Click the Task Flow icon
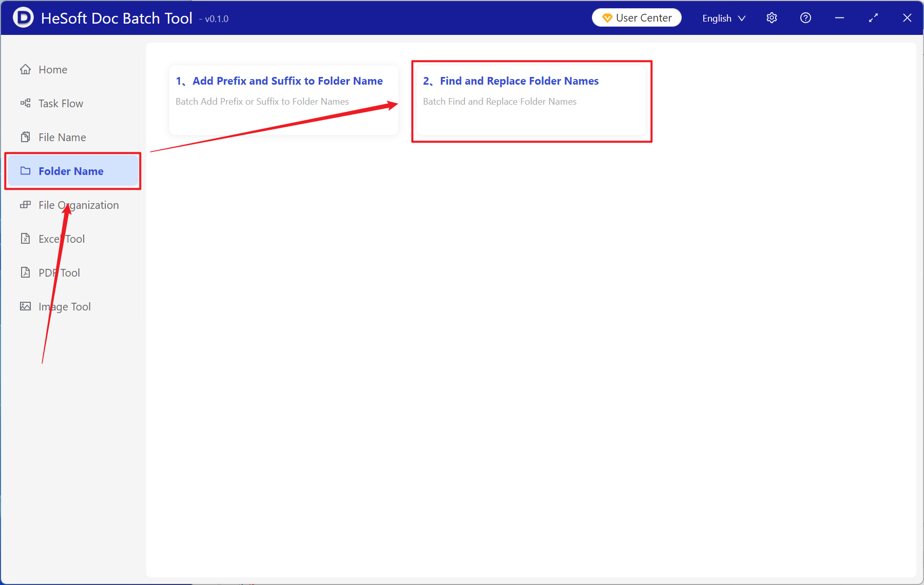 pos(25,103)
